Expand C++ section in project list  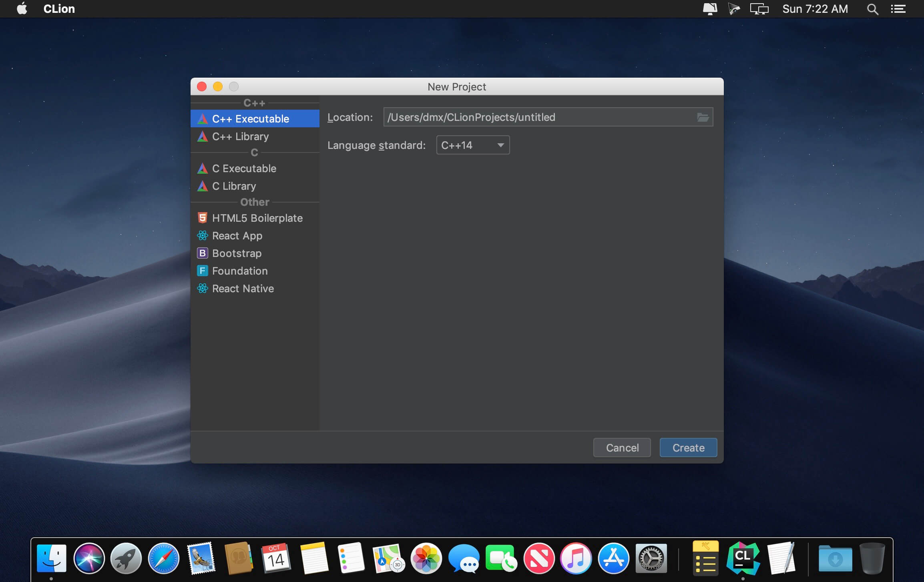pyautogui.click(x=254, y=102)
